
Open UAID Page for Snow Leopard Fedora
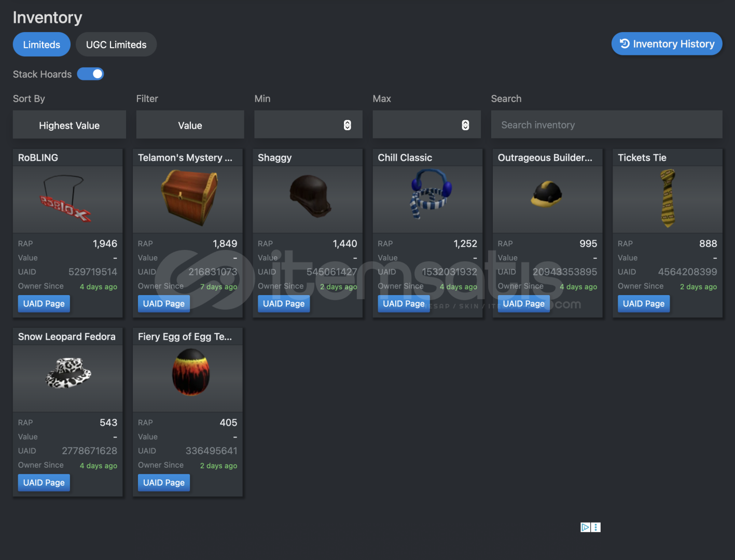point(44,483)
